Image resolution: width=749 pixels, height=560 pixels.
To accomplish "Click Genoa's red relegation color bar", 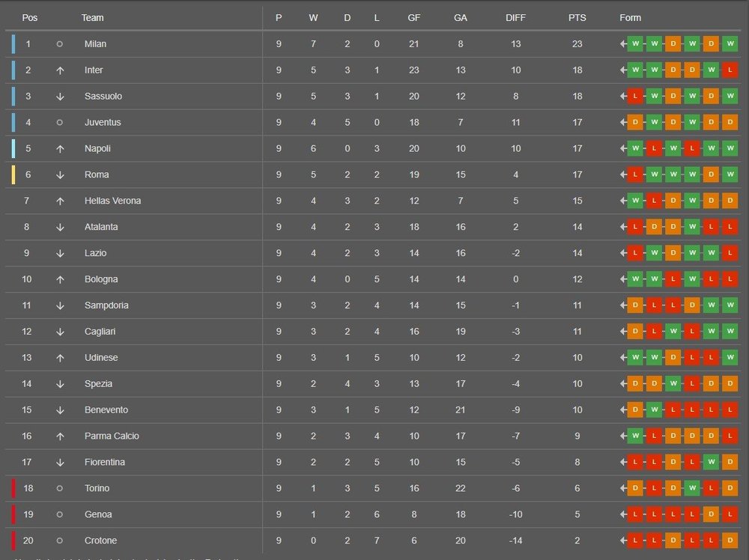I will [x=13, y=514].
